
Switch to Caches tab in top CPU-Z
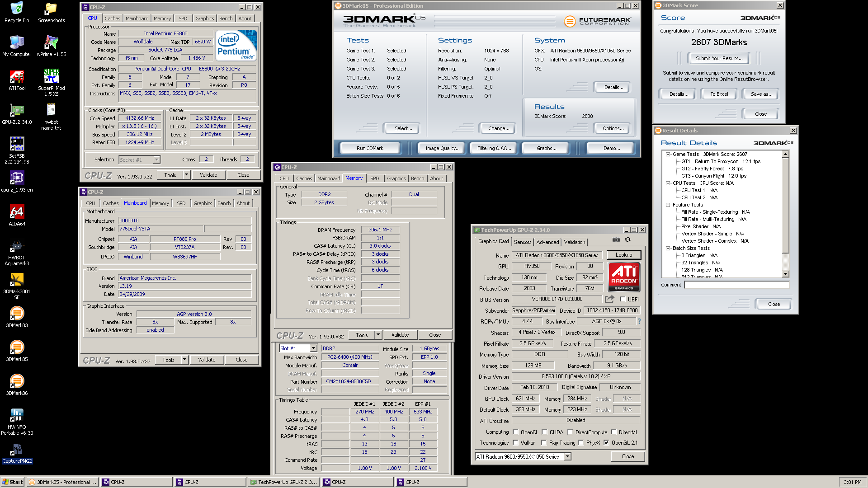click(x=113, y=19)
